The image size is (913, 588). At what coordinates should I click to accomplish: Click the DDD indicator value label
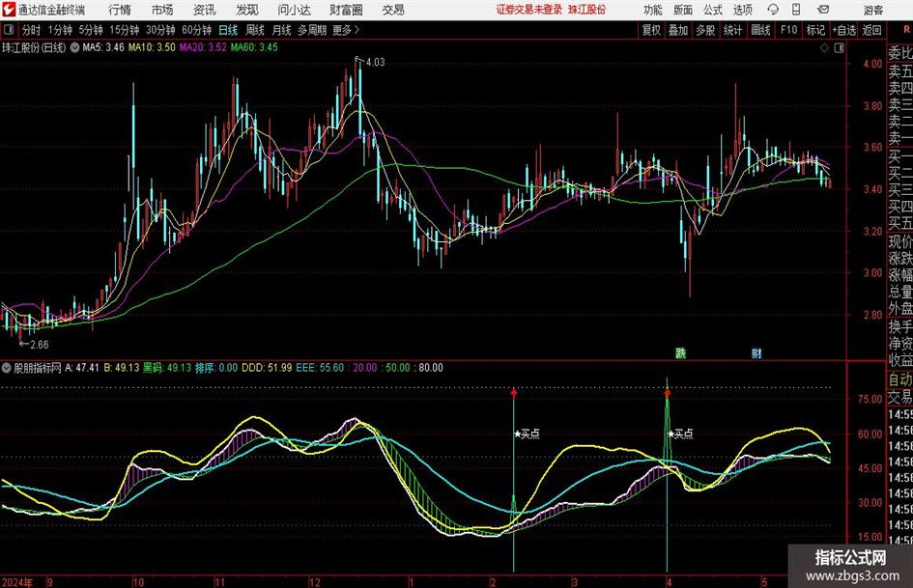pos(267,368)
